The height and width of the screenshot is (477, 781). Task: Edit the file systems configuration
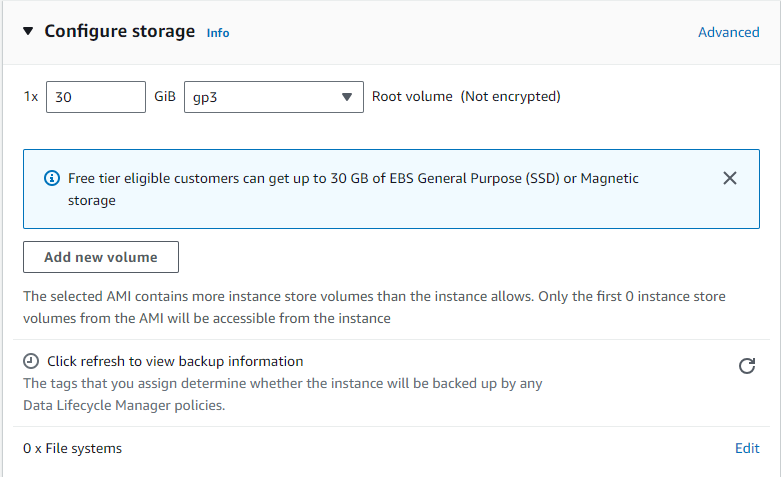(747, 448)
